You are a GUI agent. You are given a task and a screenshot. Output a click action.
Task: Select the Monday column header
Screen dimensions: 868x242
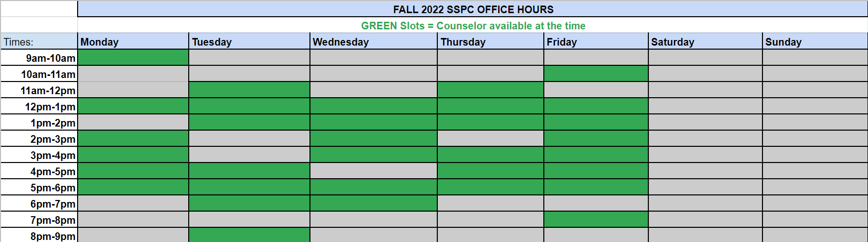coord(133,42)
